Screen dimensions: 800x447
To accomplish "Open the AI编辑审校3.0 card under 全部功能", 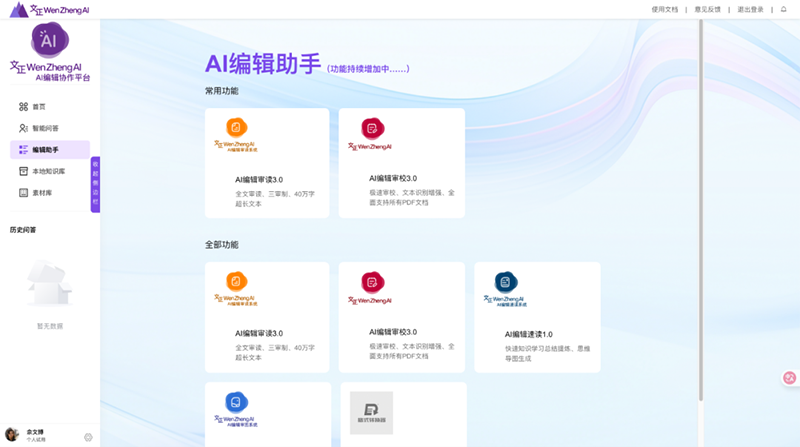I will pos(402,317).
